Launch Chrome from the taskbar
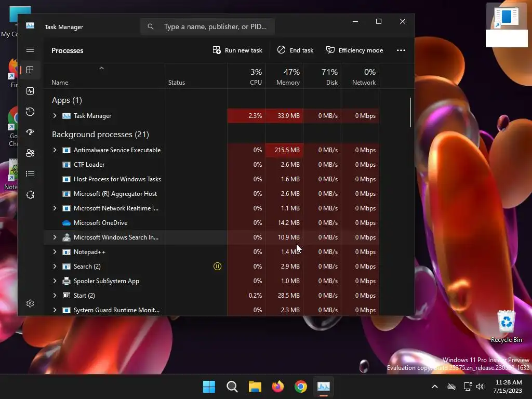 (x=301, y=387)
